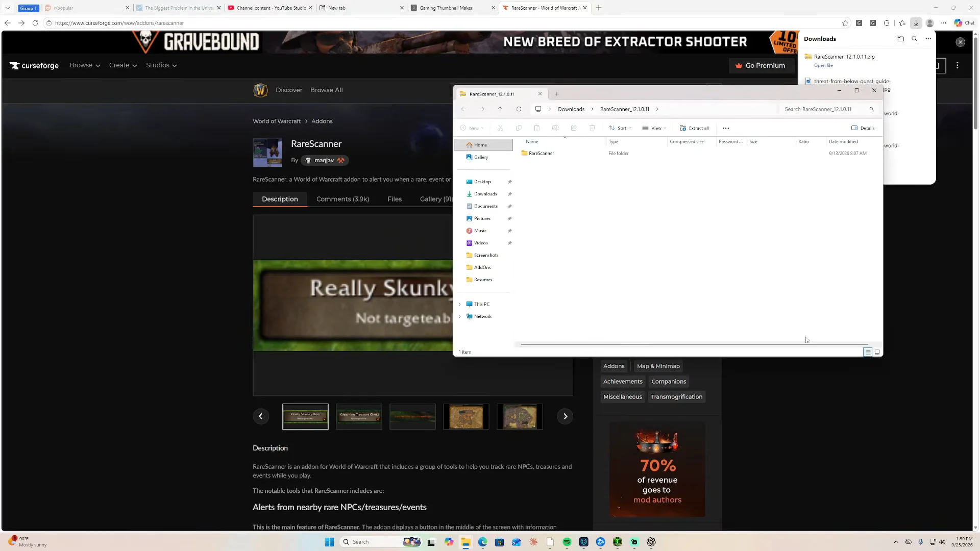This screenshot has height=551, width=980.
Task: Click the Edge Downloads toolbar button
Action: pyautogui.click(x=916, y=23)
